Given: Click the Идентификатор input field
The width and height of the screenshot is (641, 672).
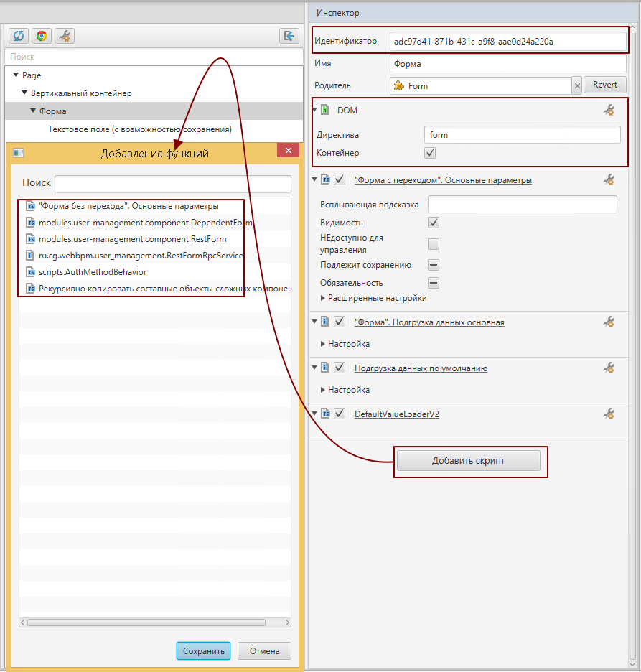Looking at the screenshot, I should pyautogui.click(x=507, y=42).
